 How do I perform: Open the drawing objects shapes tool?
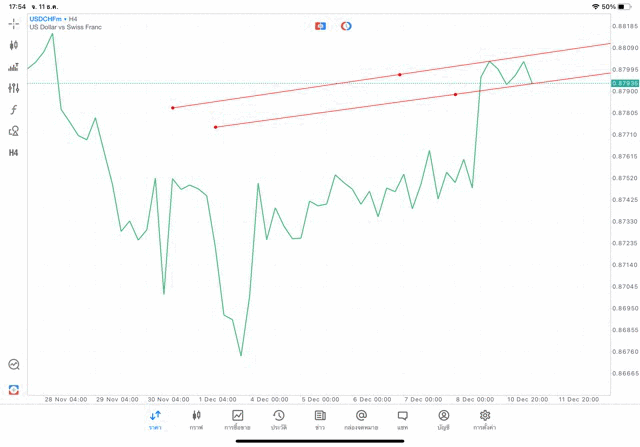pyautogui.click(x=14, y=131)
